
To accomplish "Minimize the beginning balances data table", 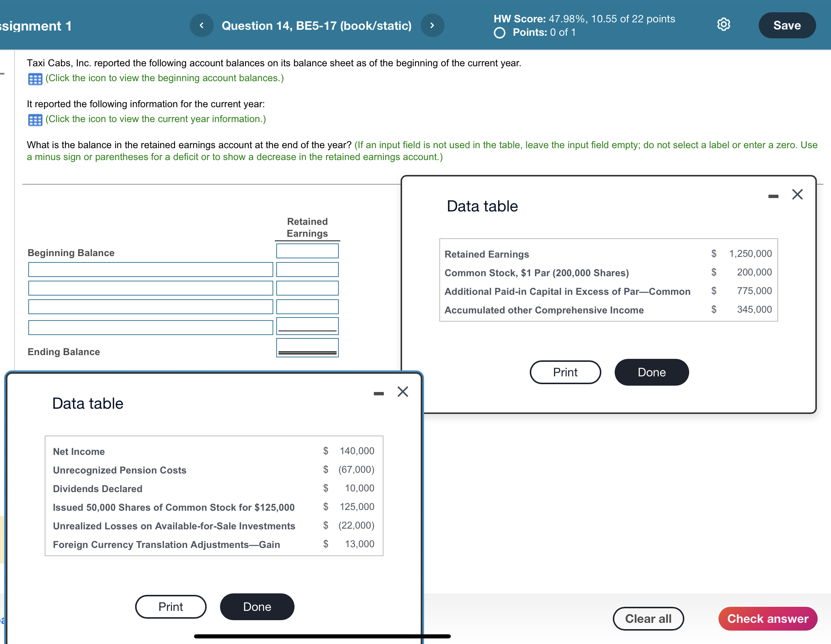I will tap(773, 196).
